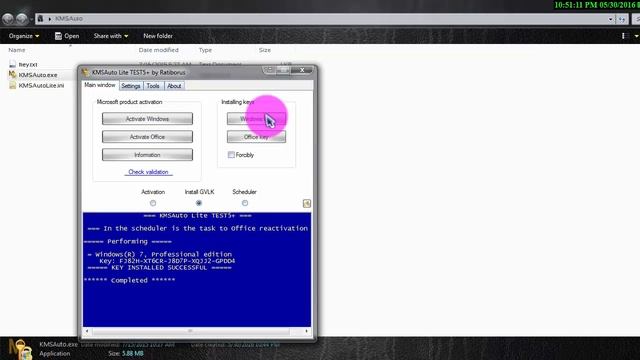Screen dimensions: 640x360
Task: Click the Office Key button
Action: coord(256,137)
